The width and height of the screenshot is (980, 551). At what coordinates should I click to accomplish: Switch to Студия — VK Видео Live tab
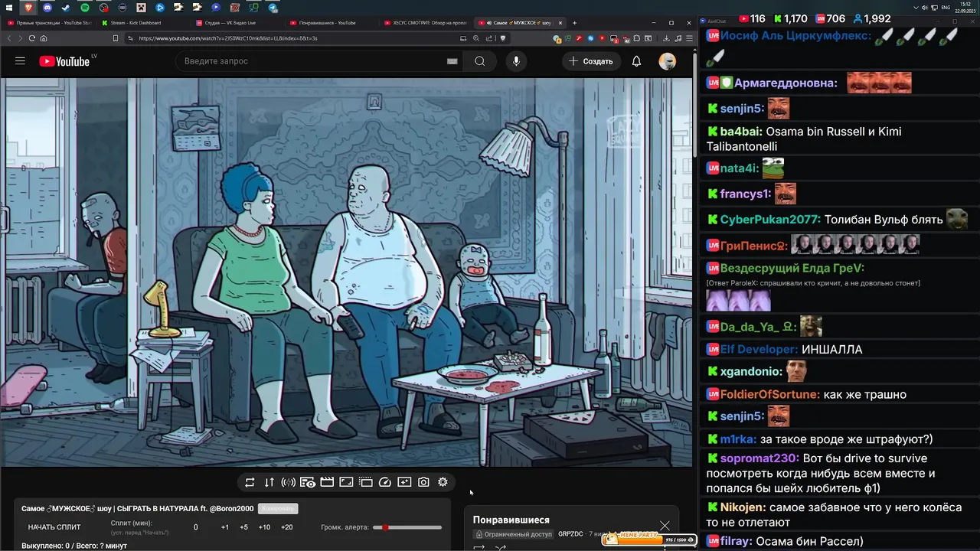(237, 23)
